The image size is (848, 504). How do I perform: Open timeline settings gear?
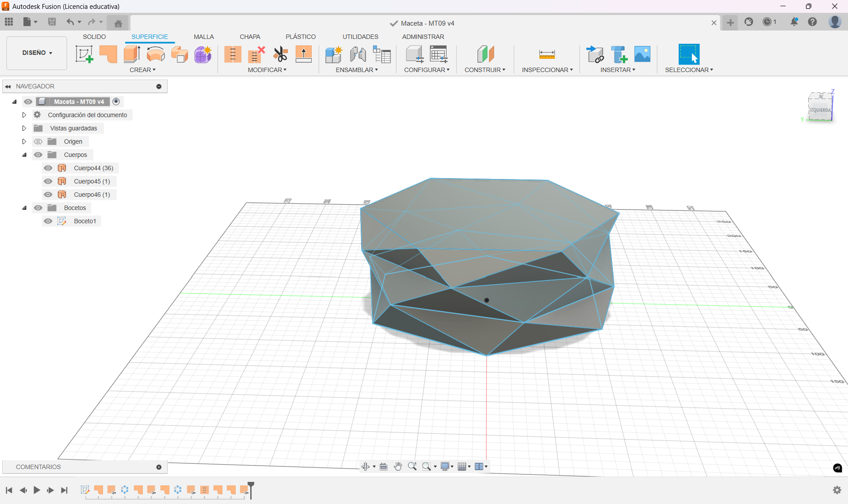(837, 490)
